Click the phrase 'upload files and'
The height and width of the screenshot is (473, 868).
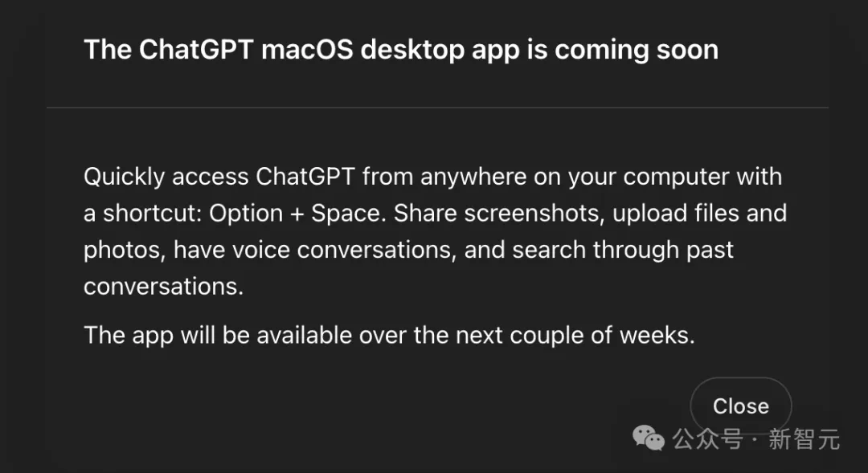tap(700, 214)
